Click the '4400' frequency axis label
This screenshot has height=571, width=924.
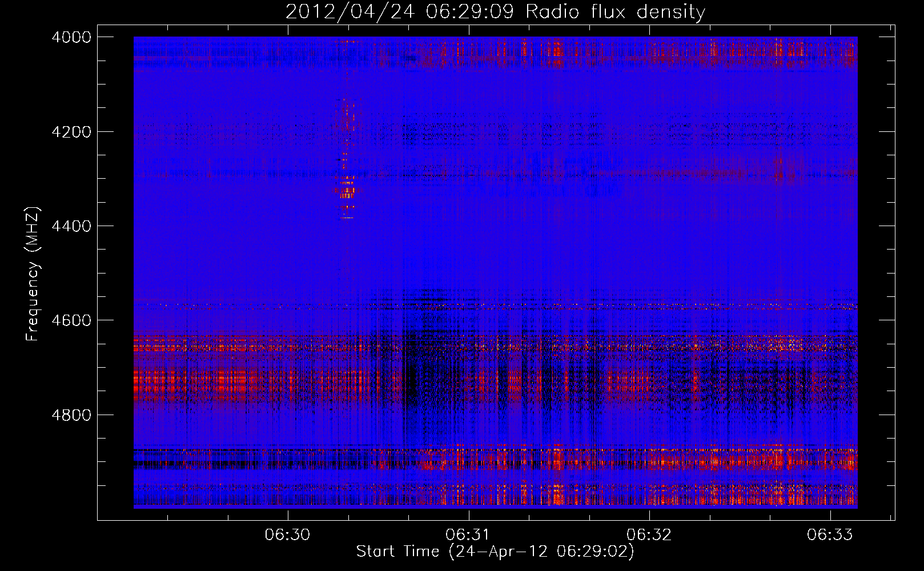71,226
